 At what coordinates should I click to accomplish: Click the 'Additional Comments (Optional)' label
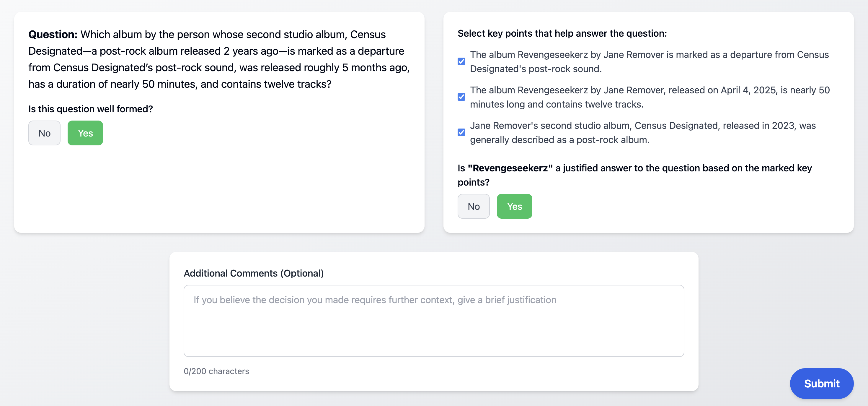(x=253, y=273)
